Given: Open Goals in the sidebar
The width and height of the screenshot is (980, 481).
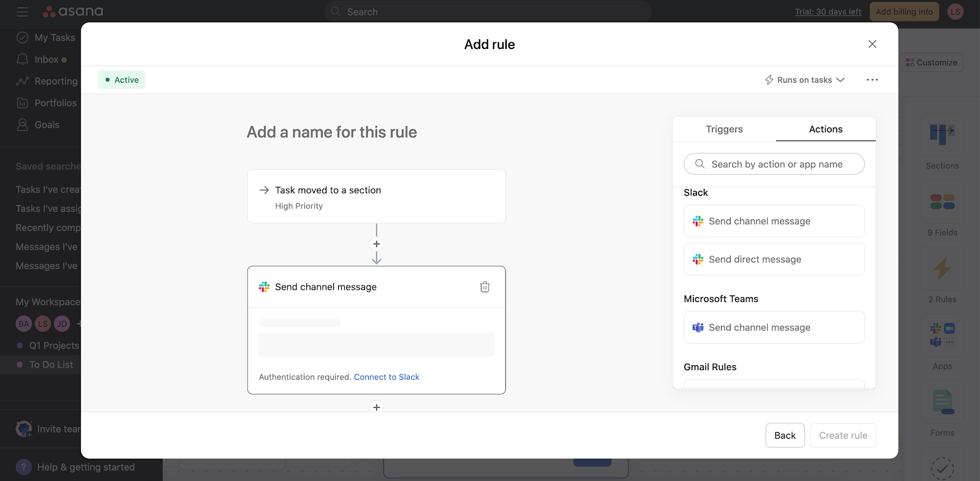Looking at the screenshot, I should click(x=38, y=124).
